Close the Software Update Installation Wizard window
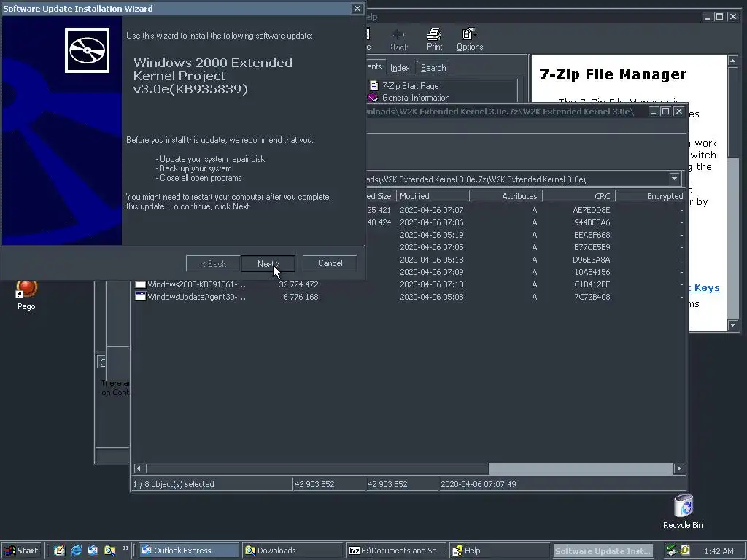 pos(357,8)
